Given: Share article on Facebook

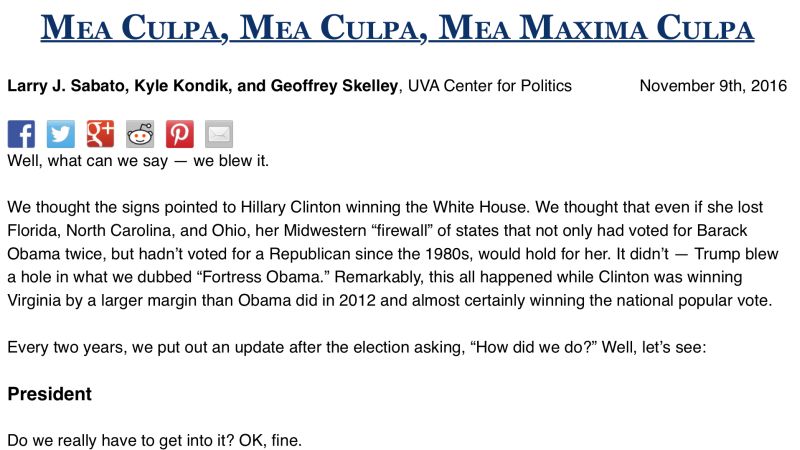Looking at the screenshot, I should coord(21,134).
